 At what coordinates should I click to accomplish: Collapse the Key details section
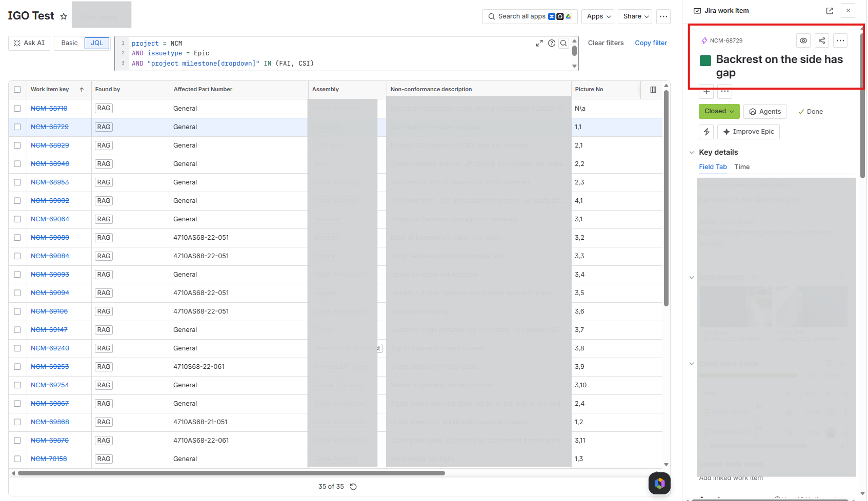pos(692,153)
